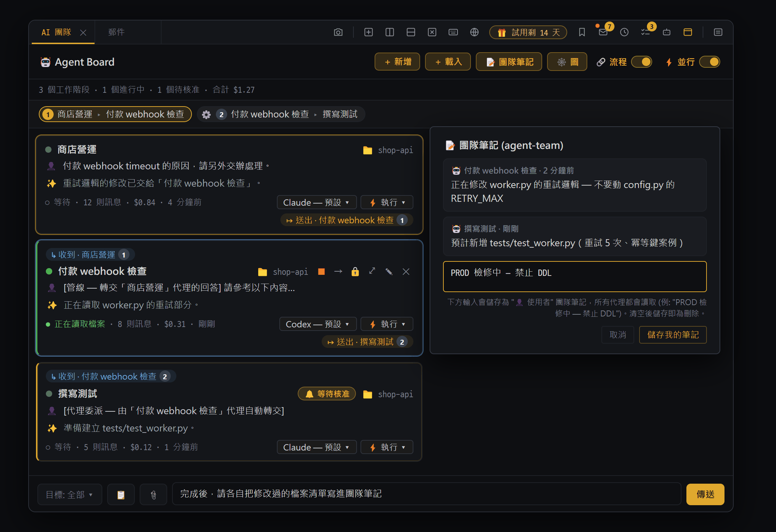Select the horizontal split layout icon
776x532 pixels.
click(411, 32)
